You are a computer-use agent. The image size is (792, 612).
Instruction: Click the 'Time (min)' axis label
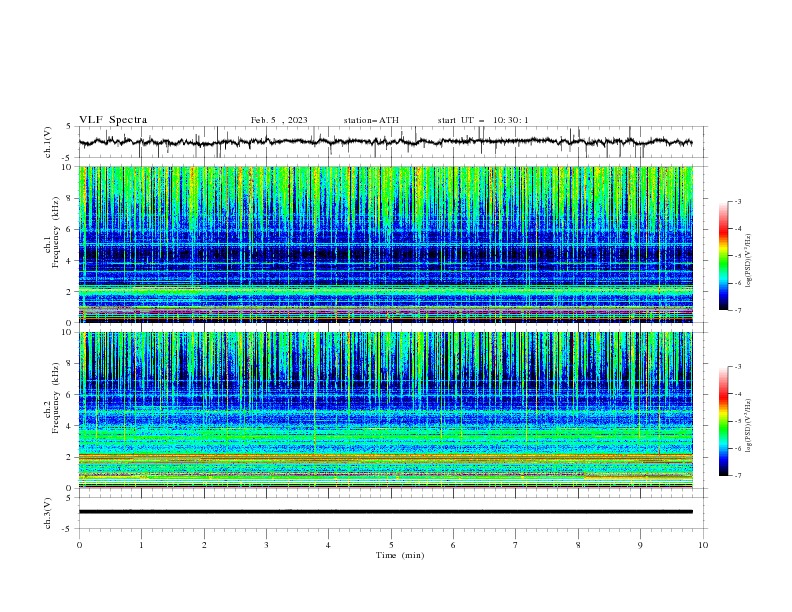click(400, 555)
